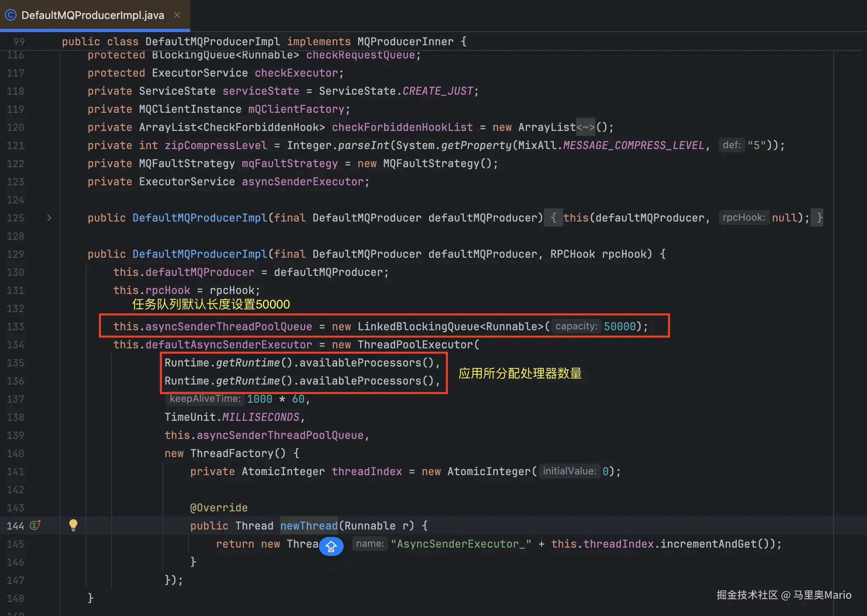
Task: Select the DefaultMQProducerImpl.java editor tab
Action: (93, 15)
